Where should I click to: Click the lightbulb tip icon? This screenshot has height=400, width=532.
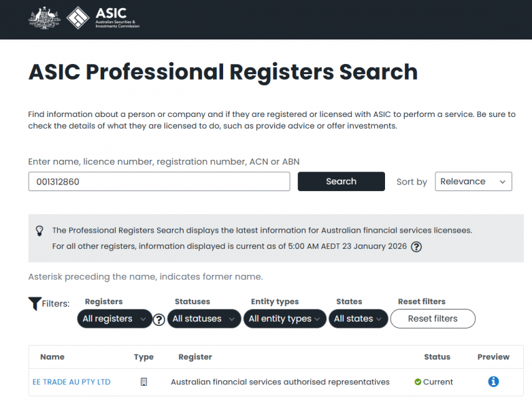[x=39, y=231]
